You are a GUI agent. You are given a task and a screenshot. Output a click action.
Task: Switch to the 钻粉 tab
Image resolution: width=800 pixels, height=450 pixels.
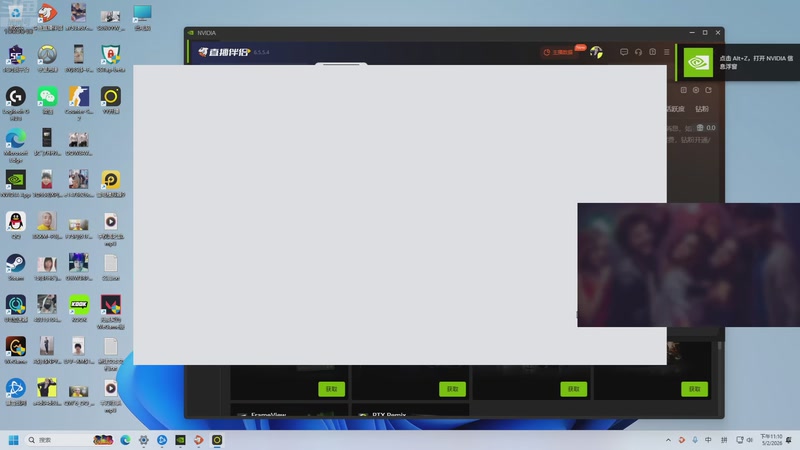point(702,109)
